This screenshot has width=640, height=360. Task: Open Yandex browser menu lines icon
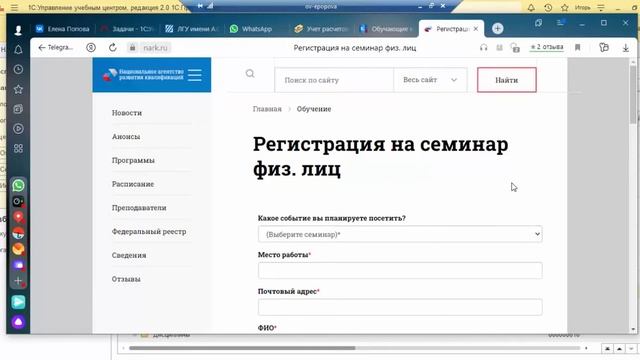coord(560,23)
